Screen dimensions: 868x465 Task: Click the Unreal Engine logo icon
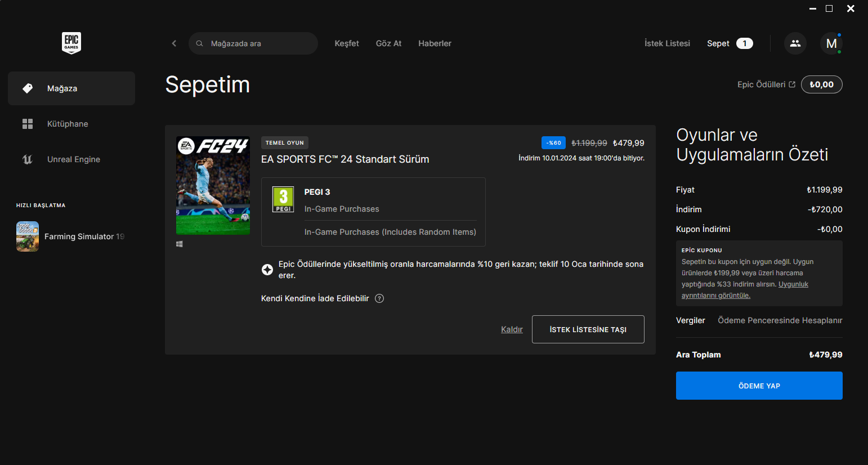point(28,159)
